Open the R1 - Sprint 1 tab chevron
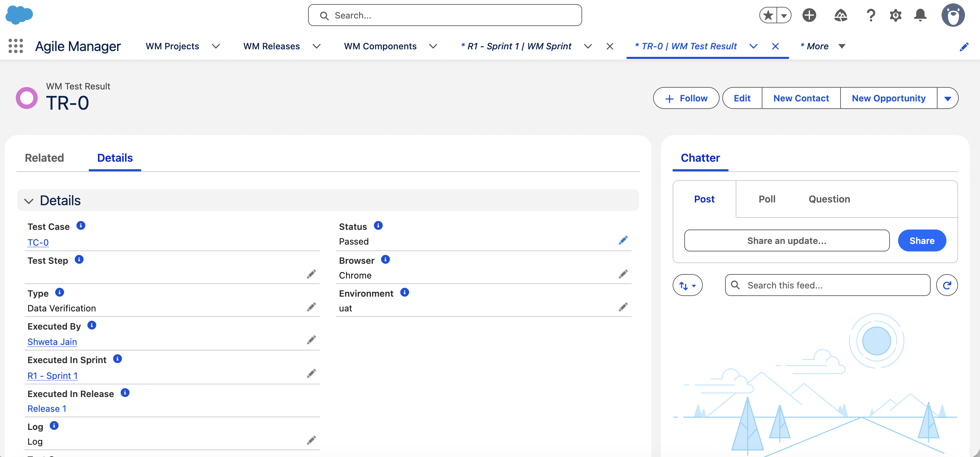This screenshot has width=980, height=457. point(588,46)
